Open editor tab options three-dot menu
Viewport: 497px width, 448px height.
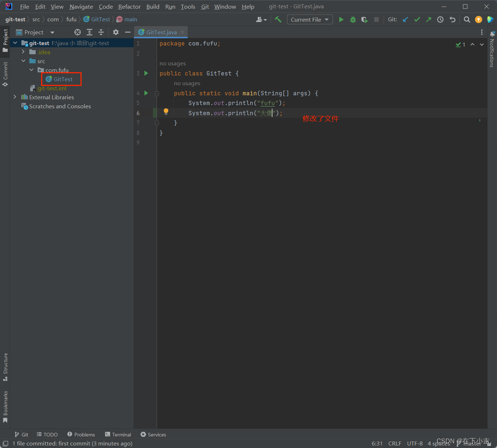coord(482,32)
